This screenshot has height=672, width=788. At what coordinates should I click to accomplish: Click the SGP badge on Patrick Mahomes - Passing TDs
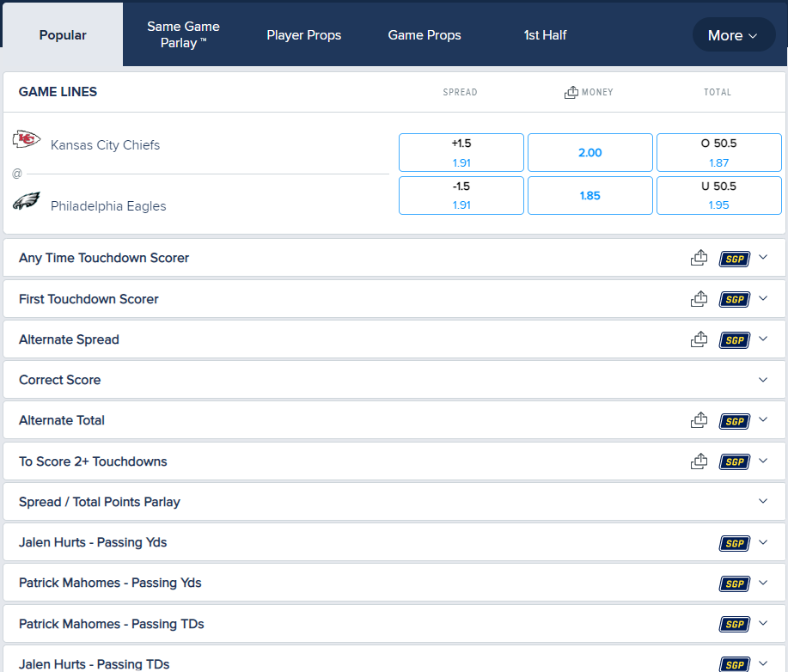point(734,623)
